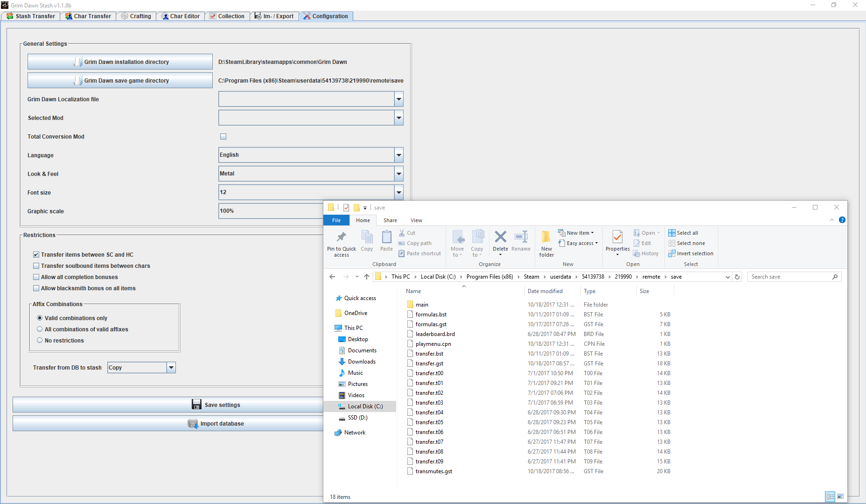This screenshot has width=866, height=504.
Task: Open the File menu in Explorer
Action: point(336,220)
